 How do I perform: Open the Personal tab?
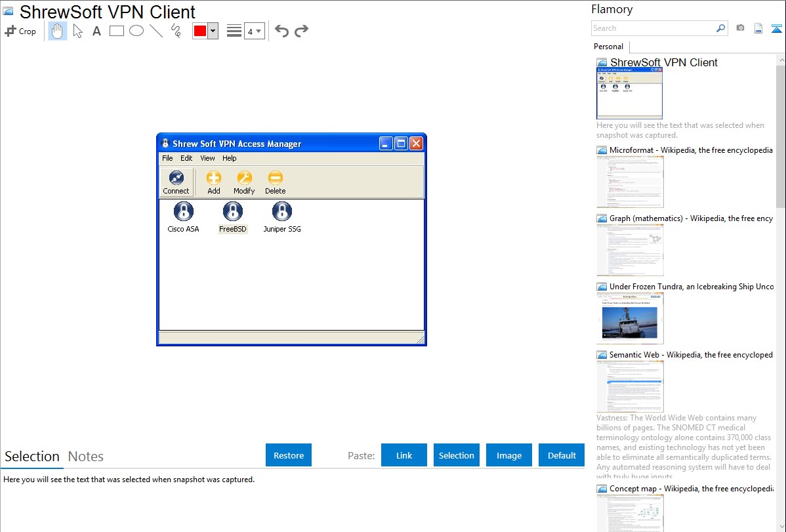609,47
